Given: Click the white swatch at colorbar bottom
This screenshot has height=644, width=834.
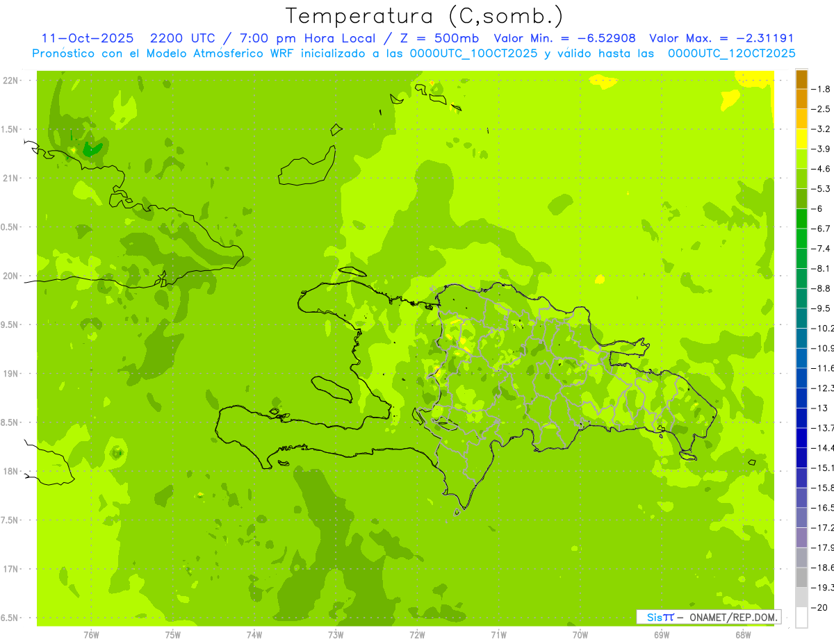Looking at the screenshot, I should point(801,617).
